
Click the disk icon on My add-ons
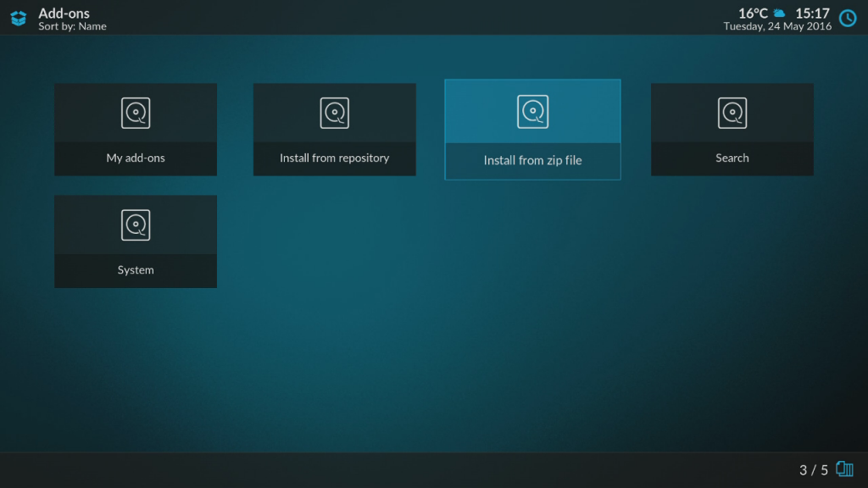(136, 113)
